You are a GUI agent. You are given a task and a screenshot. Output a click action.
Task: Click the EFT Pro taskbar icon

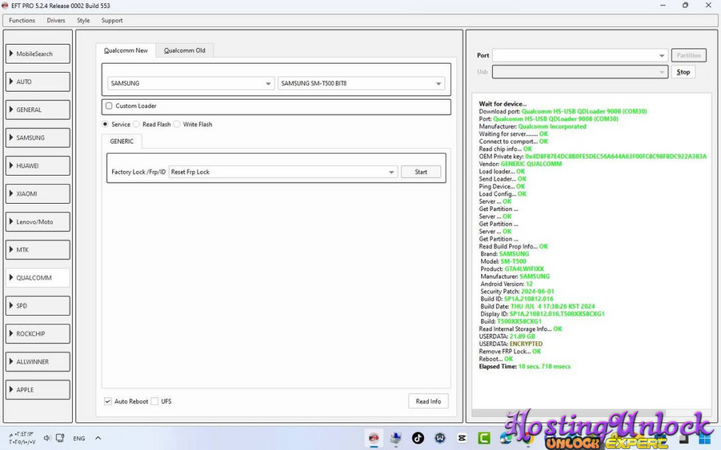[x=374, y=438]
